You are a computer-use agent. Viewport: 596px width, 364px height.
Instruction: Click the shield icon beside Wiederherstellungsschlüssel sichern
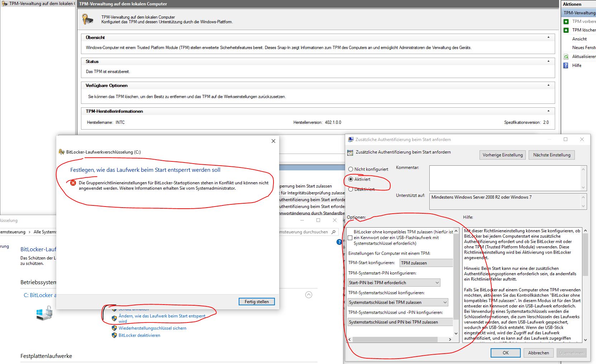[x=114, y=328]
